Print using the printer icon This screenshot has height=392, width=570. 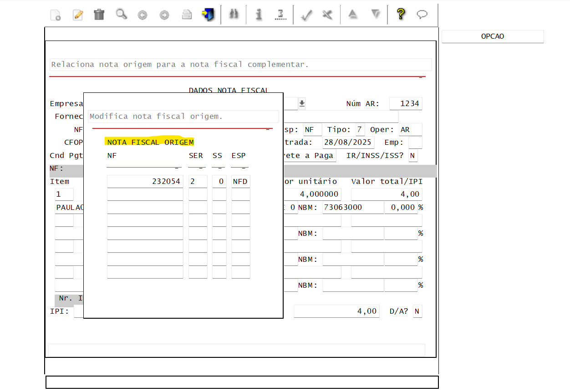186,15
